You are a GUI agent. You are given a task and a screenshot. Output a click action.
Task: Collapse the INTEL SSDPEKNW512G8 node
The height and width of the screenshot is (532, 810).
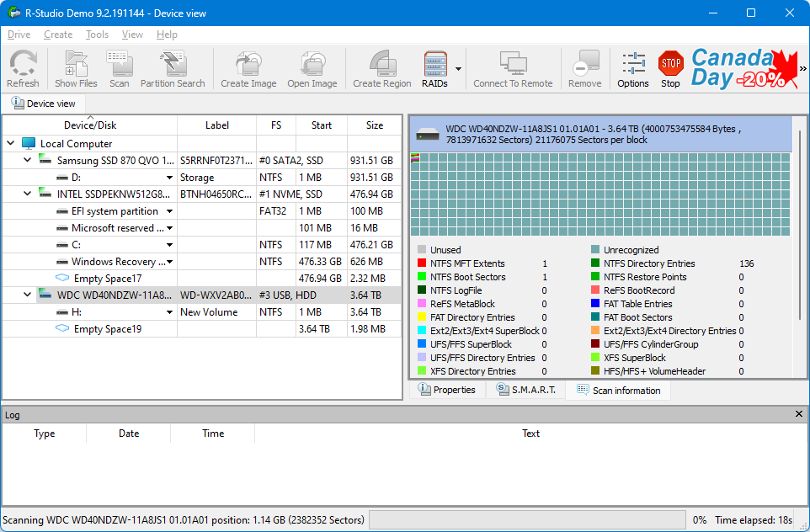click(28, 194)
